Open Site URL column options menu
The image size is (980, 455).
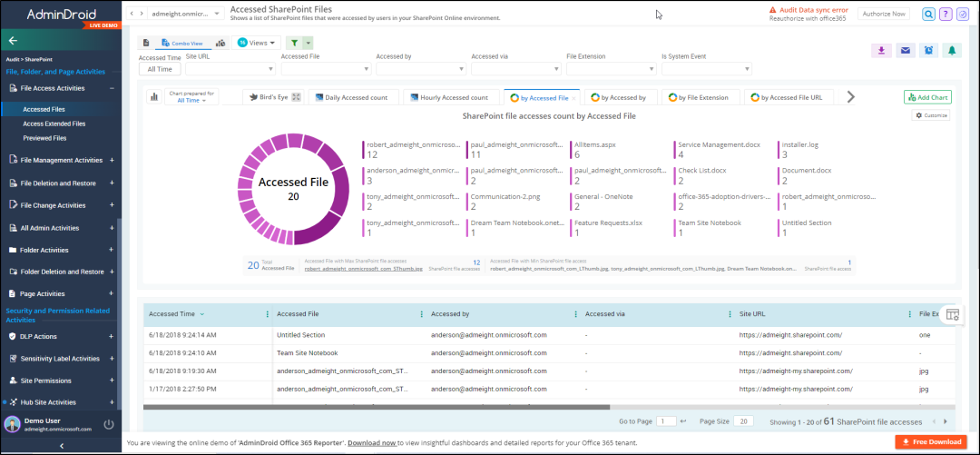point(910,314)
